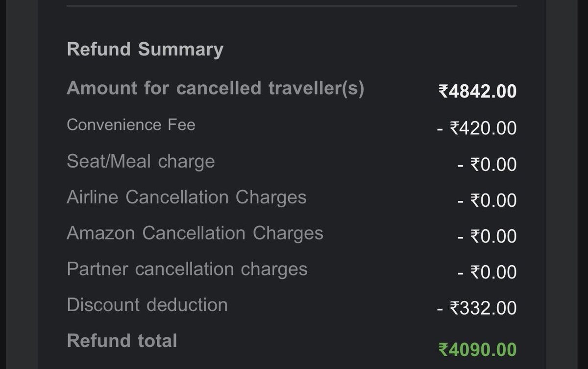Click the divider line above Refund Summary

[292, 6]
